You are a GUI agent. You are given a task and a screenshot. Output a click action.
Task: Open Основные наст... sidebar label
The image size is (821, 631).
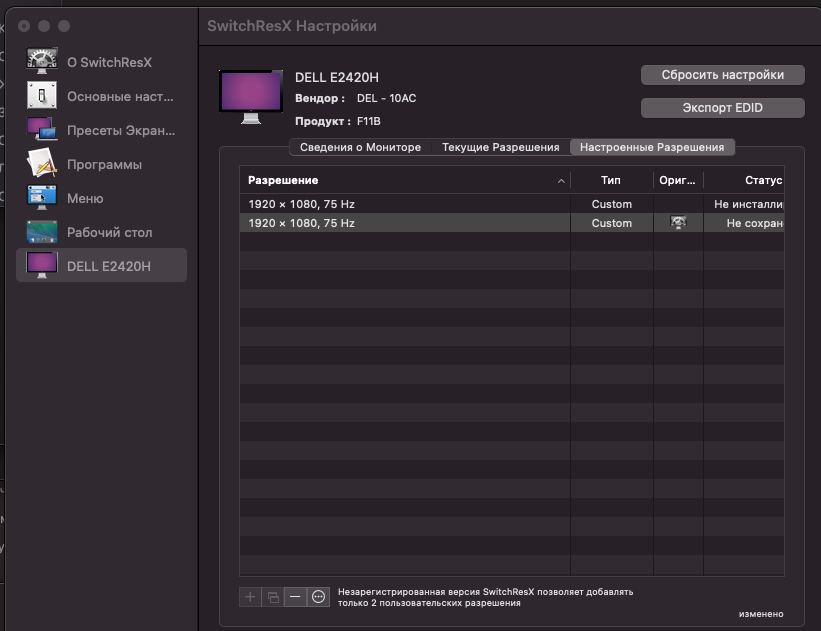[x=120, y=96]
